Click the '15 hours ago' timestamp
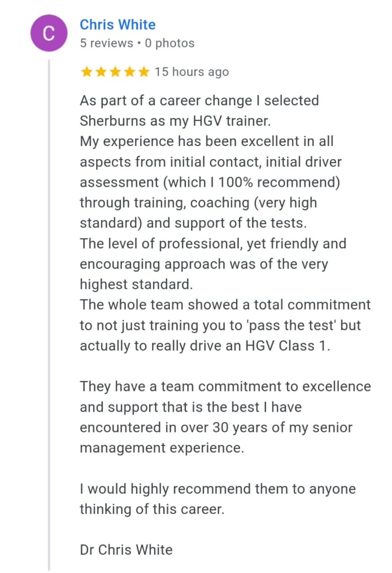The width and height of the screenshot is (392, 573). [192, 72]
